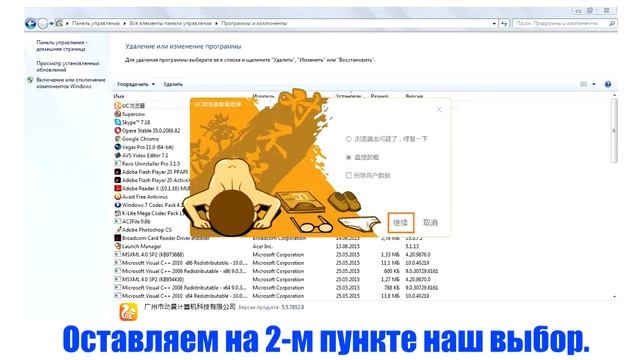
Task: Click the Adobe Reader X icon
Action: point(118,189)
